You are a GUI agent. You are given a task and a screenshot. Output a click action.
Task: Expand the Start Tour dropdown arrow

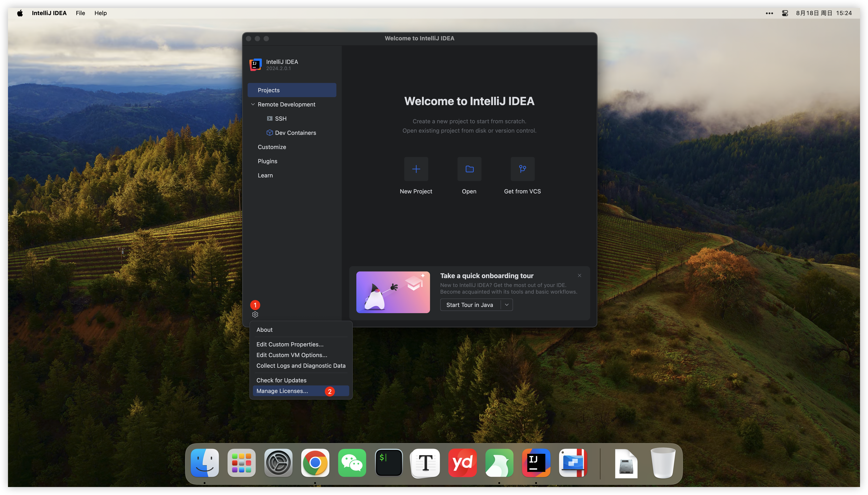tap(507, 305)
